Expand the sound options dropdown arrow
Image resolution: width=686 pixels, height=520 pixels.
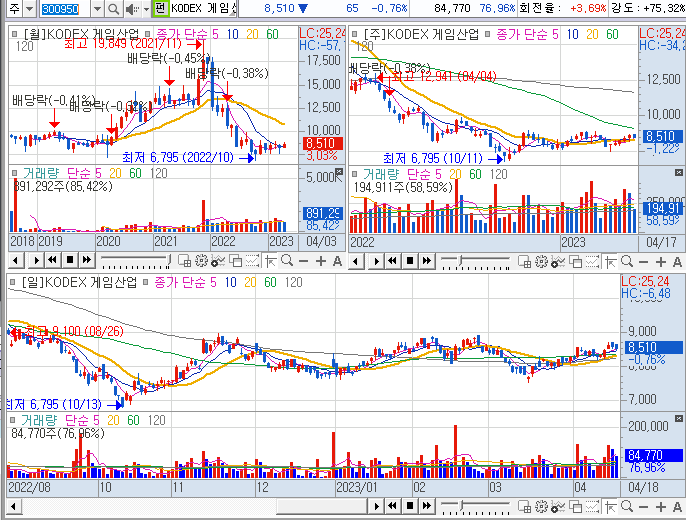pyautogui.click(x=146, y=8)
